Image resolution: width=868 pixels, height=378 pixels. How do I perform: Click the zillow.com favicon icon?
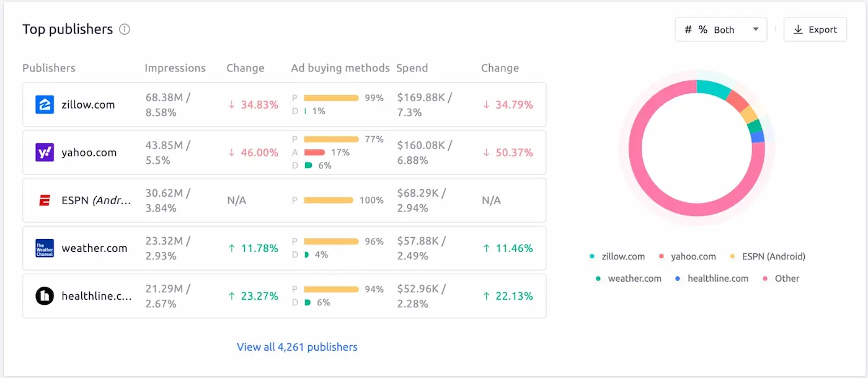[43, 104]
